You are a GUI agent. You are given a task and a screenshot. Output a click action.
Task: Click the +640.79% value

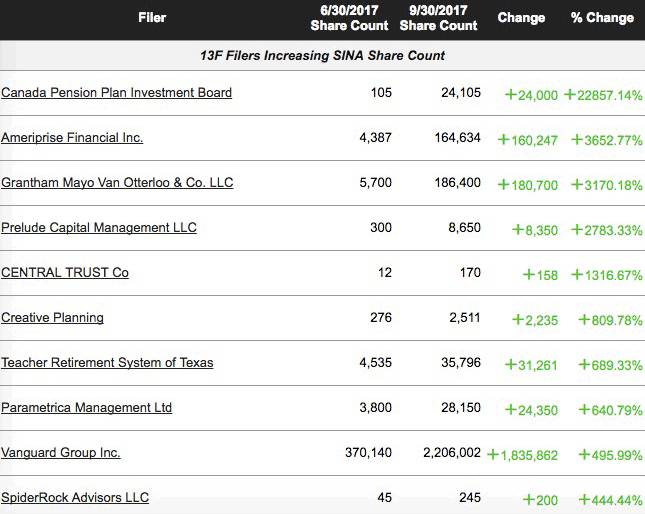tap(610, 410)
